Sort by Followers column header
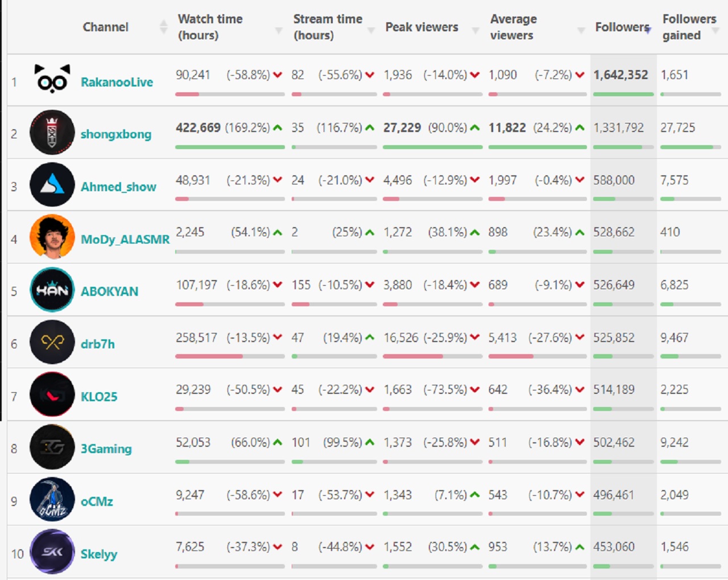This screenshot has width=728, height=580. click(x=622, y=27)
